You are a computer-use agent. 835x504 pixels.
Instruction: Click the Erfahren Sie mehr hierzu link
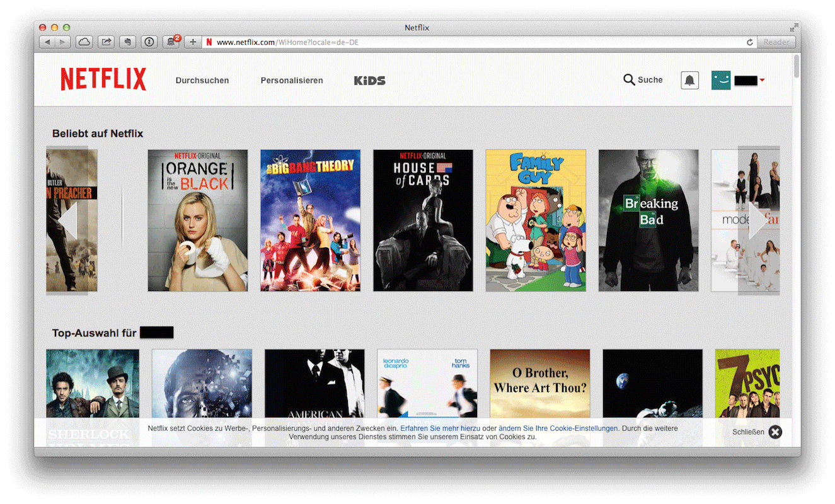point(440,428)
